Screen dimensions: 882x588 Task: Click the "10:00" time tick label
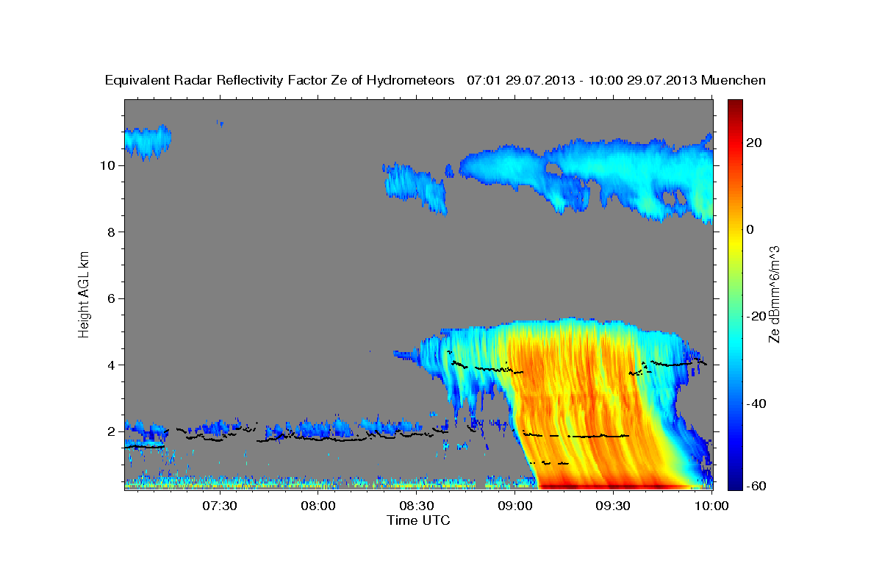[711, 506]
